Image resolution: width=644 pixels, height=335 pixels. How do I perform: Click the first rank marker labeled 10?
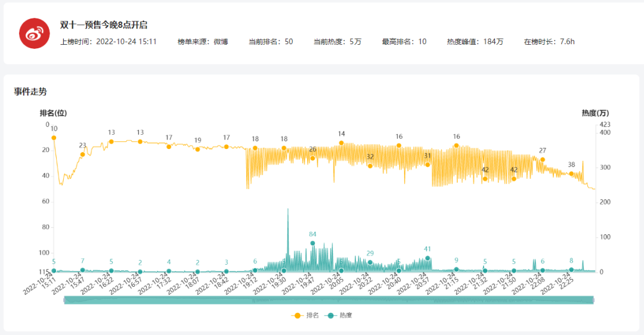tap(54, 138)
